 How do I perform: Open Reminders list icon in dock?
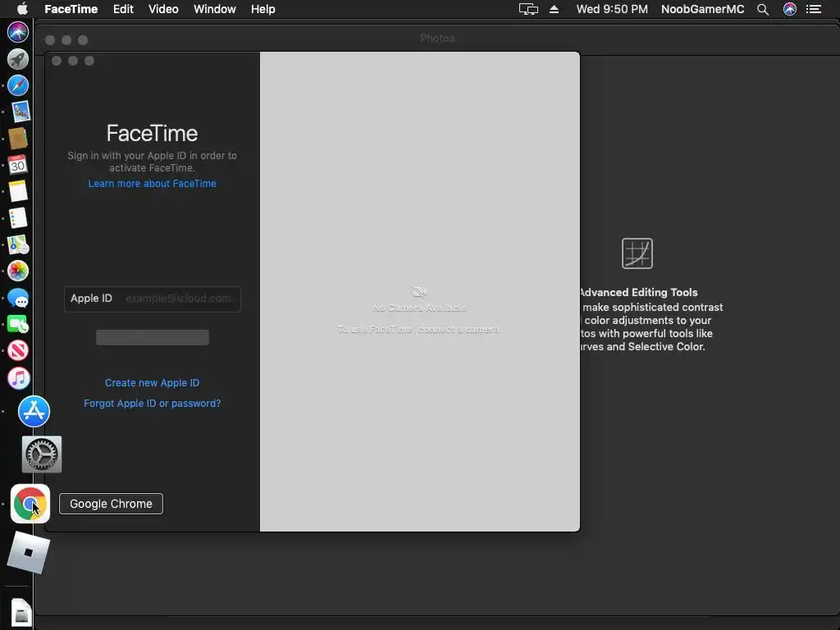18,218
